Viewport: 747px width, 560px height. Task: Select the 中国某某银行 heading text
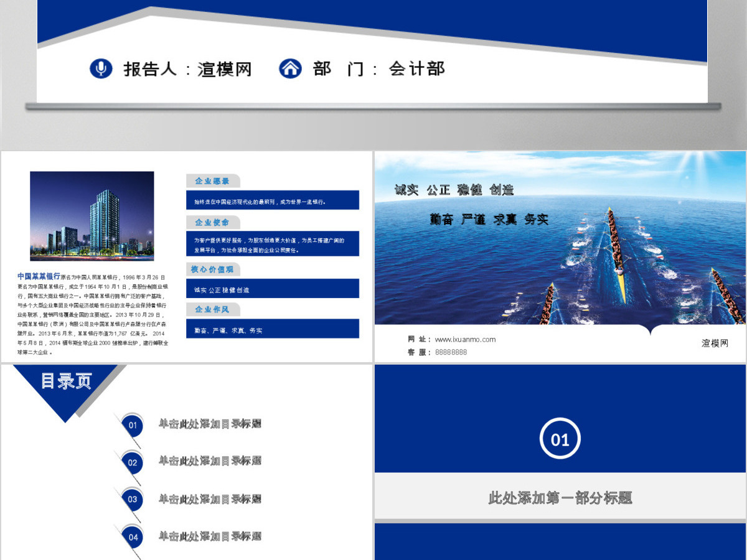pyautogui.click(x=39, y=276)
